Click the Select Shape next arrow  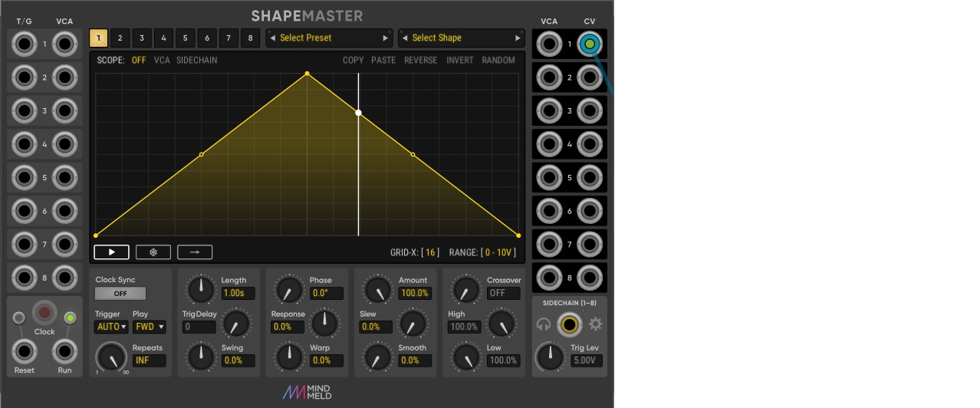pos(518,38)
